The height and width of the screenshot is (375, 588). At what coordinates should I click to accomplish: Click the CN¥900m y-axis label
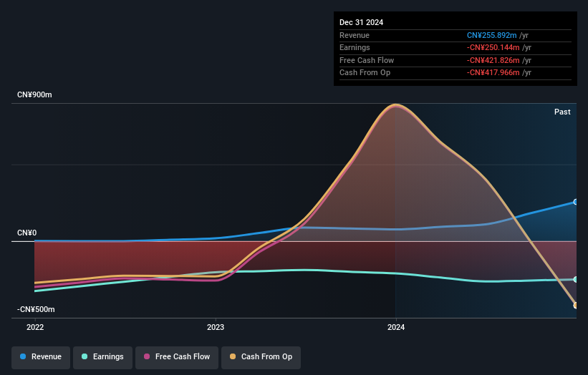pos(34,94)
